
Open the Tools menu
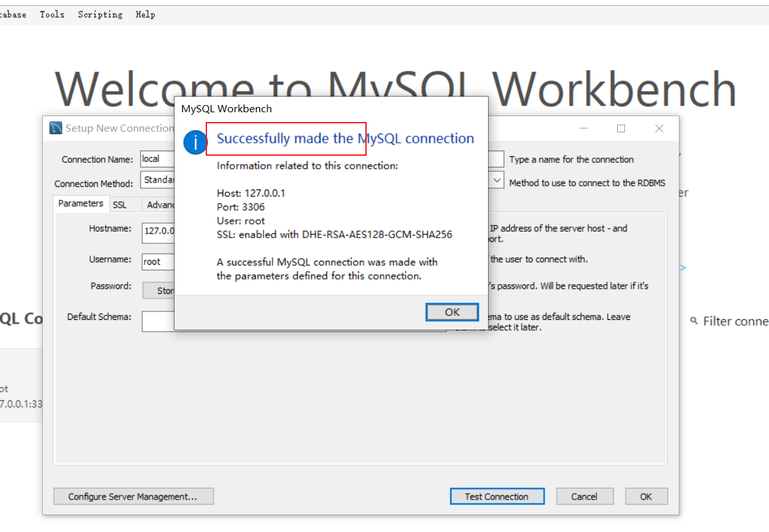pos(52,15)
